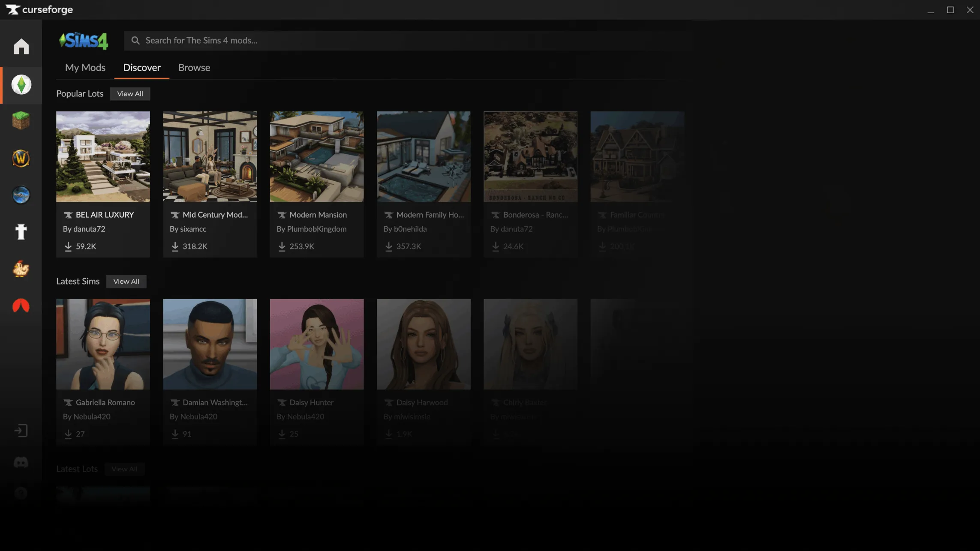This screenshot has width=980, height=551.
Task: Go to the CurseForge home icon
Action: coord(21,46)
